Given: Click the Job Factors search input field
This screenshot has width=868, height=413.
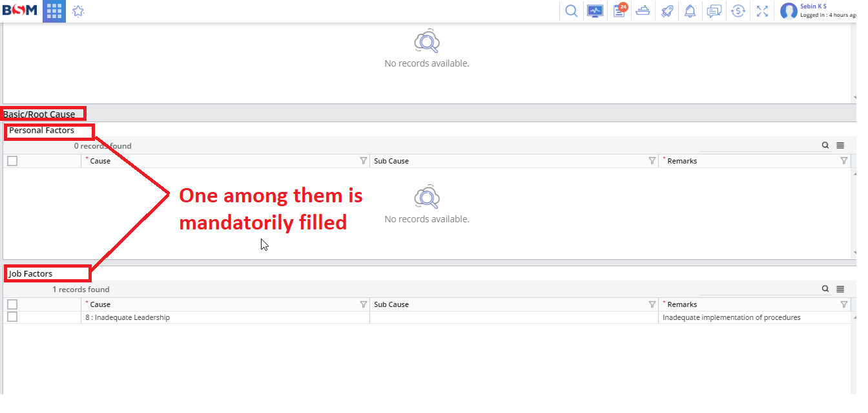Looking at the screenshot, I should coord(759,289).
